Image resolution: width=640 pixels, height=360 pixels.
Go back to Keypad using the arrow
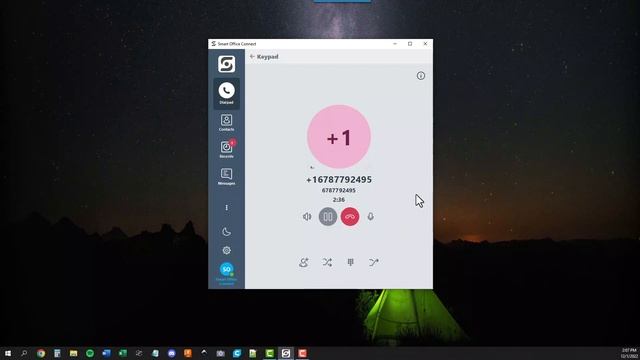coord(252,56)
